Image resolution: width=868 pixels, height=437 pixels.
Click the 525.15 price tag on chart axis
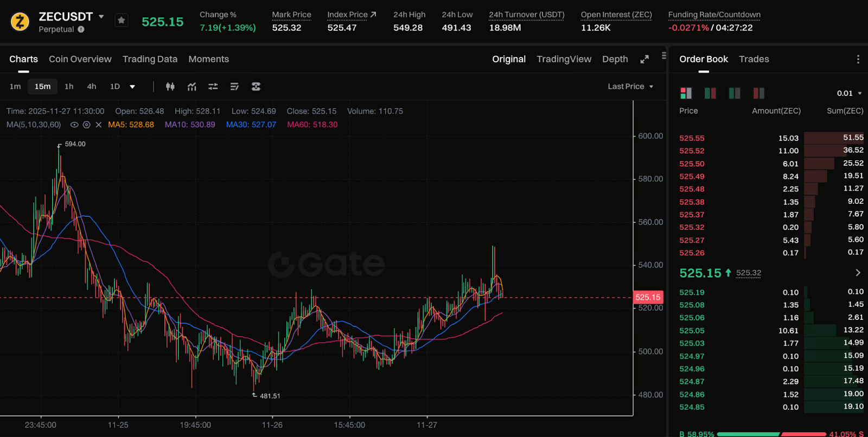tap(648, 297)
